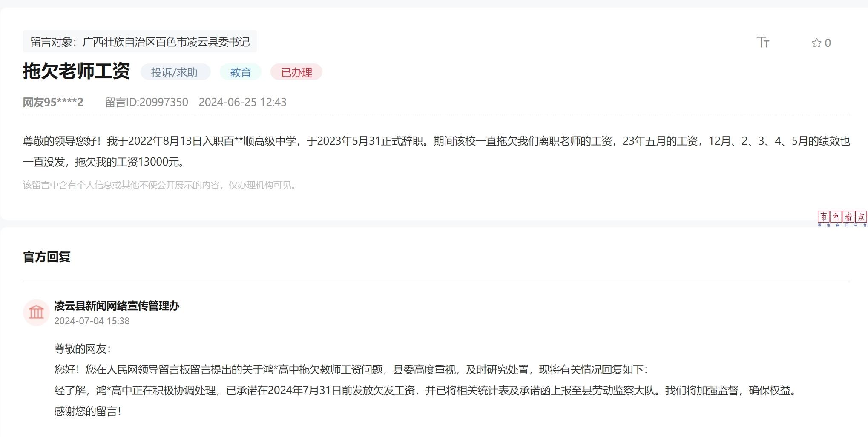The image size is (868, 437).
Task: Click the favorite count 0
Action: (x=828, y=43)
